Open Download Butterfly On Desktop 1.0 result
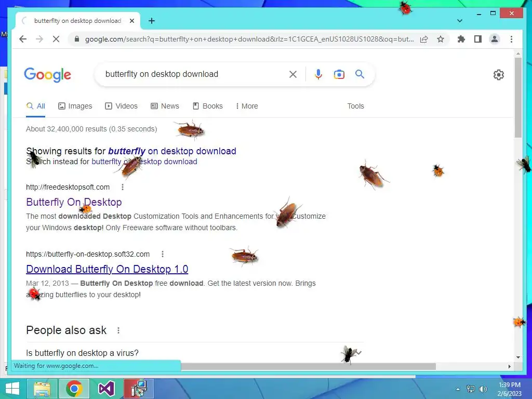The width and height of the screenshot is (532, 399). pos(107,269)
